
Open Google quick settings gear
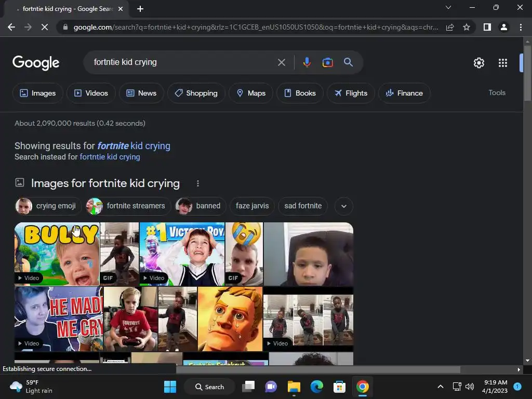[478, 63]
